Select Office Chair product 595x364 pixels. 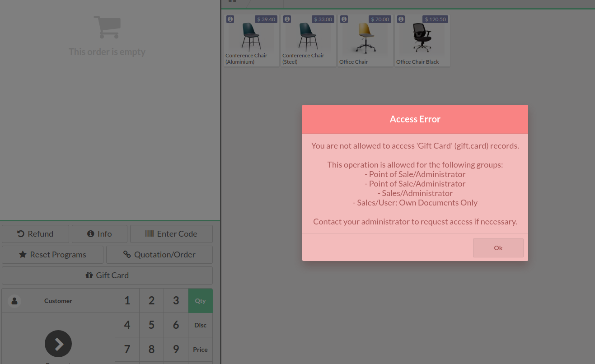365,41
